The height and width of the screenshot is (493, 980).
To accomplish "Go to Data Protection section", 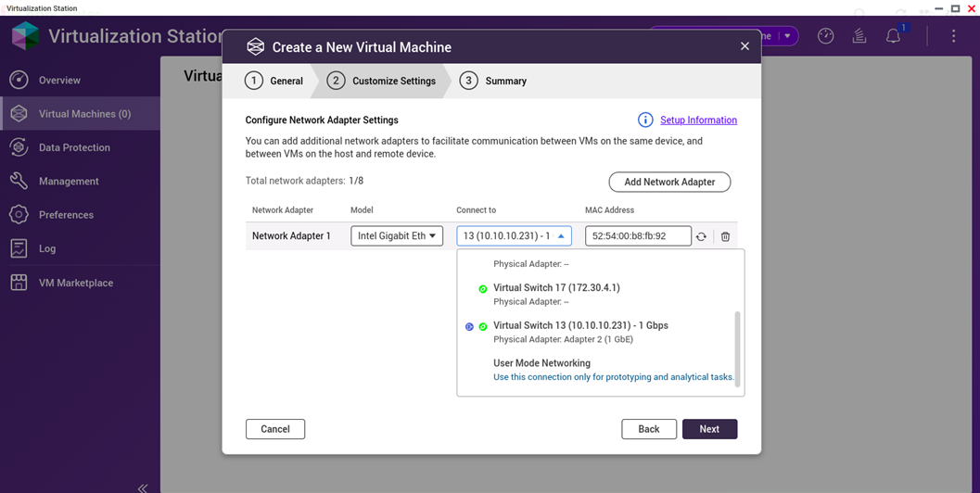I will 74,147.
